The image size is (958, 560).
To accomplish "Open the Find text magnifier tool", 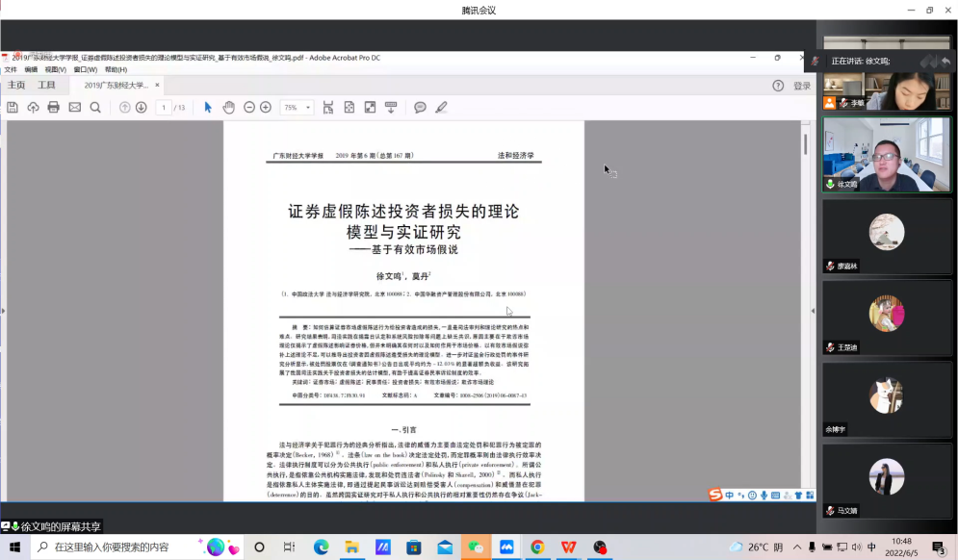I will coord(95,107).
